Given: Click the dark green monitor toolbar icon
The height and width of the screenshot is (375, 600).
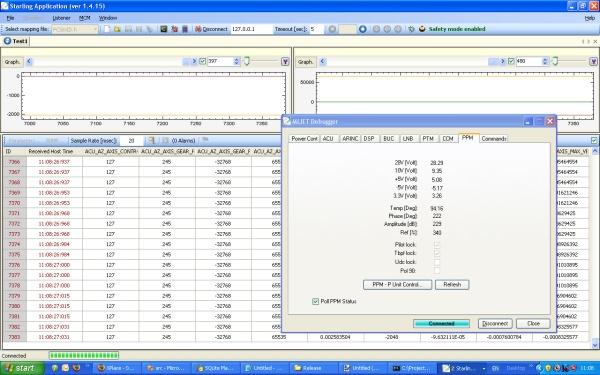Looking at the screenshot, I should 164,29.
